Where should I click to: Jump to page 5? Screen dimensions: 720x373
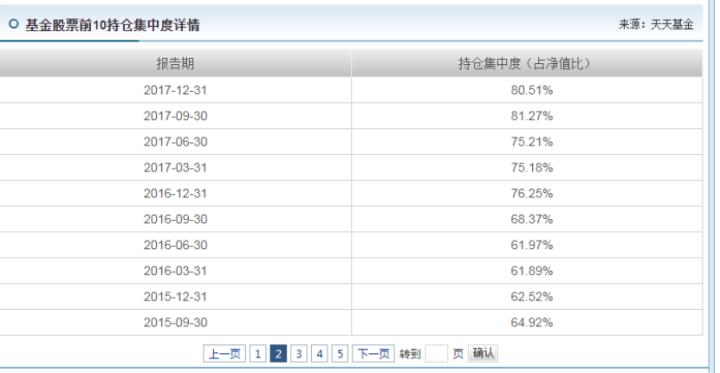(340, 354)
